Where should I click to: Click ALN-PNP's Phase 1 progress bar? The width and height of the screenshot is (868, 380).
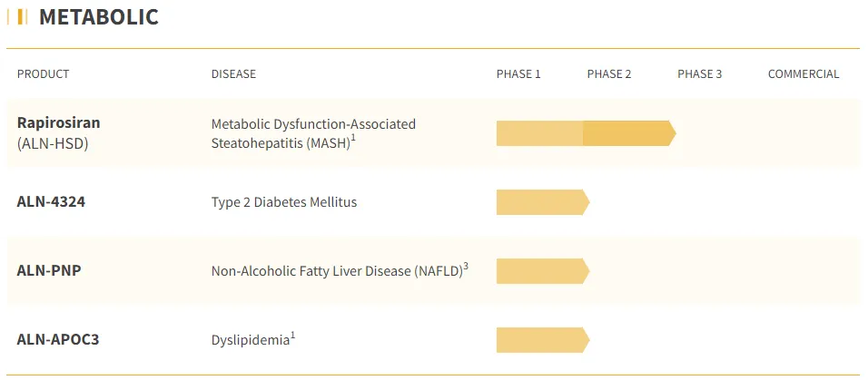[541, 270]
